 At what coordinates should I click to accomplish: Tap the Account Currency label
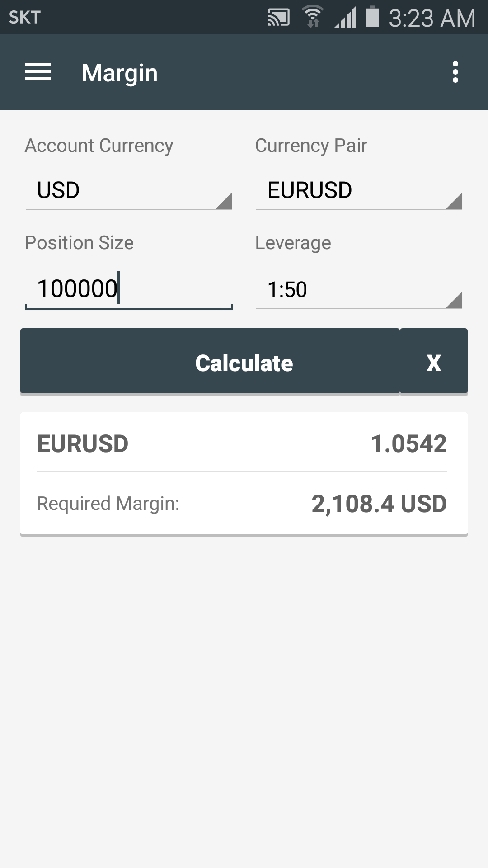(99, 146)
